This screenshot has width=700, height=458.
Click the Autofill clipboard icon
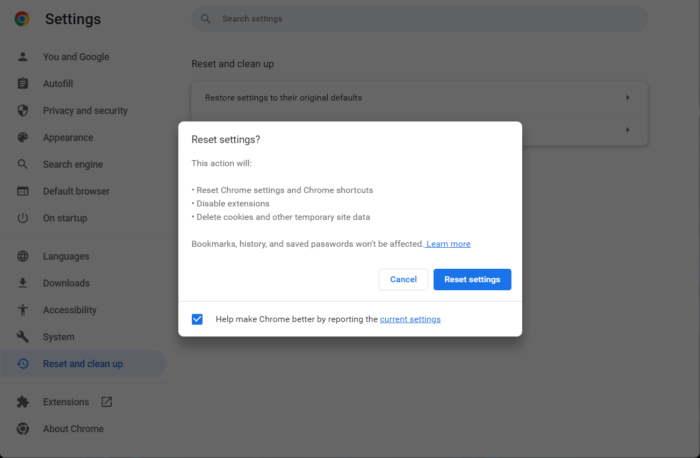[x=23, y=84]
